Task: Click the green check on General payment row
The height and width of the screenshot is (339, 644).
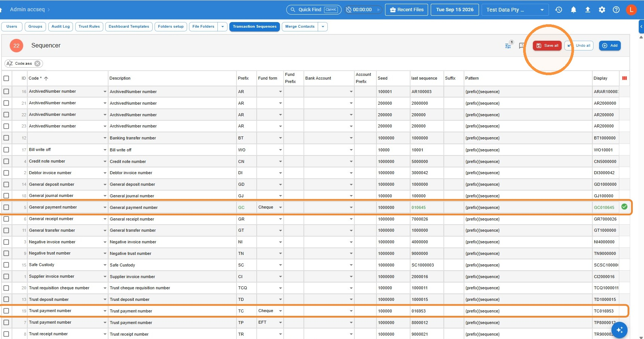Action: tap(624, 207)
